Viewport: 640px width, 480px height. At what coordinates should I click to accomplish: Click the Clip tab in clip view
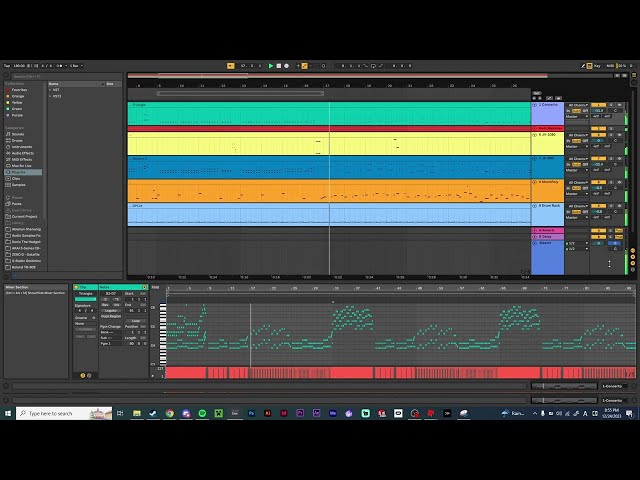point(85,287)
